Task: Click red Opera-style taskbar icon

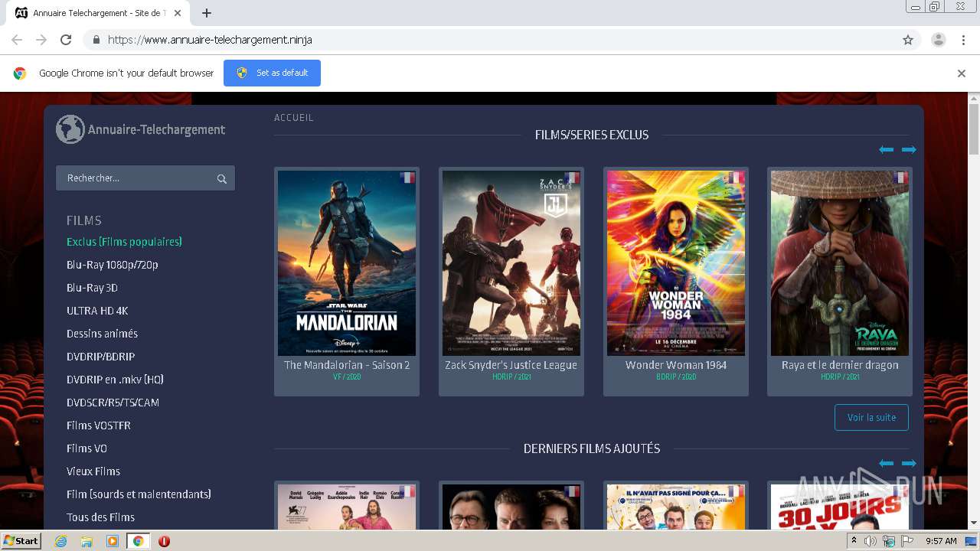Action: tap(164, 541)
